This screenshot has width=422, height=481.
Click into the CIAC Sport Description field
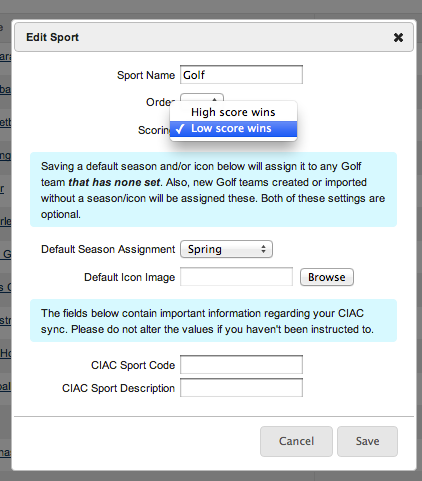point(241,388)
